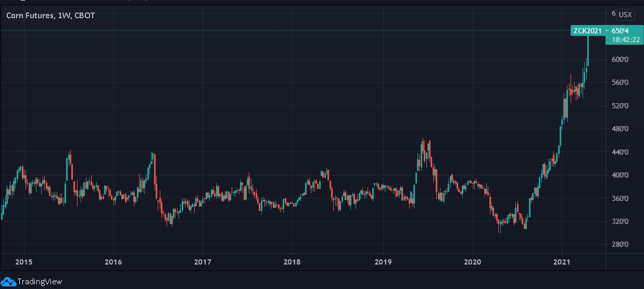
Task: Open the TradingView link text
Action: pos(40,282)
